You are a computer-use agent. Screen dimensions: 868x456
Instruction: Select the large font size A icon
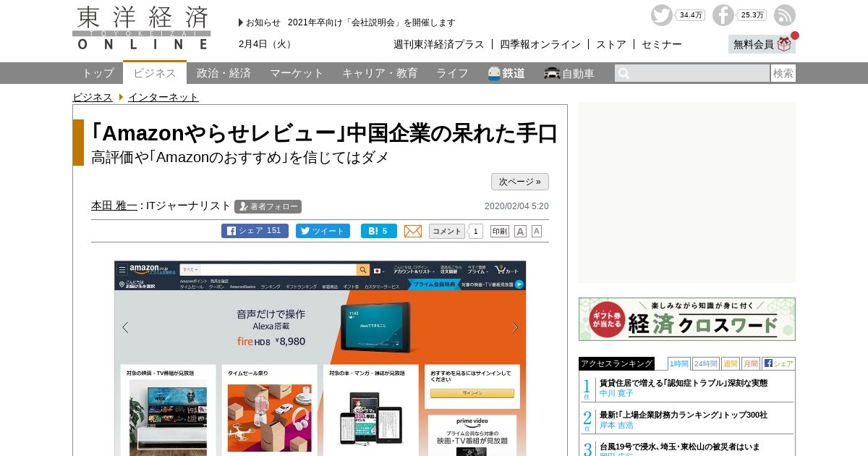click(x=520, y=231)
